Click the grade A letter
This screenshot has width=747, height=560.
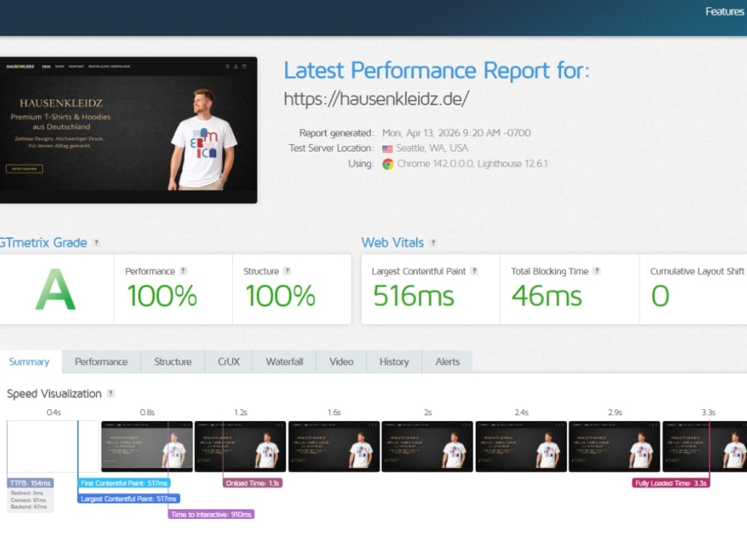pos(56,290)
